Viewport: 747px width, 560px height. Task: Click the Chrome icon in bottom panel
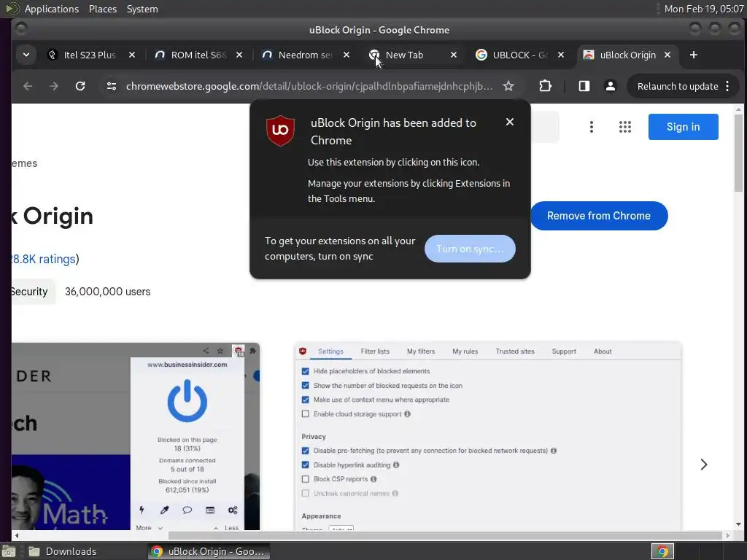(x=662, y=551)
